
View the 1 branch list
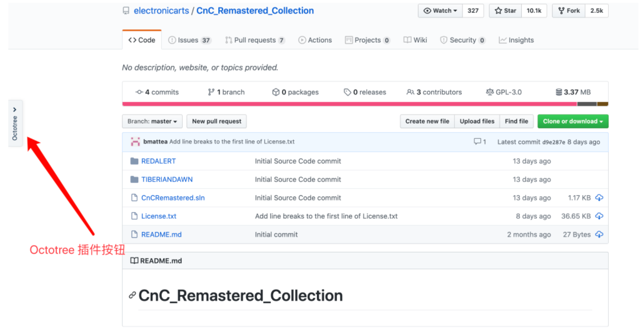(x=226, y=92)
